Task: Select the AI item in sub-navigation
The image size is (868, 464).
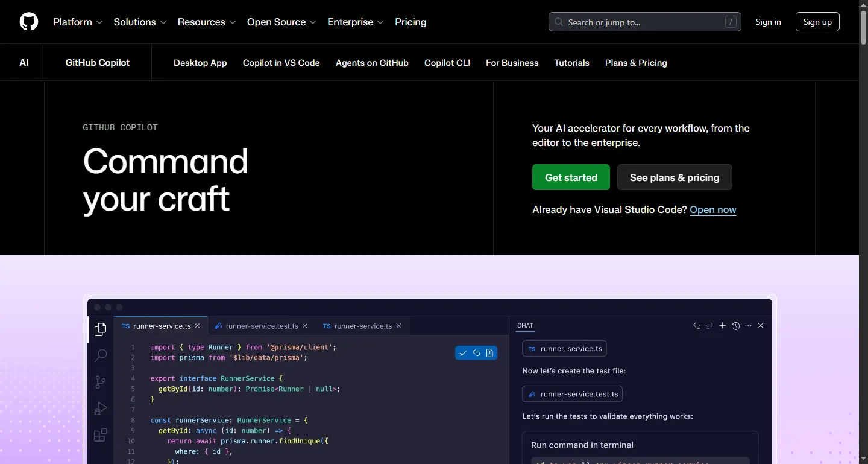Action: coord(24,63)
